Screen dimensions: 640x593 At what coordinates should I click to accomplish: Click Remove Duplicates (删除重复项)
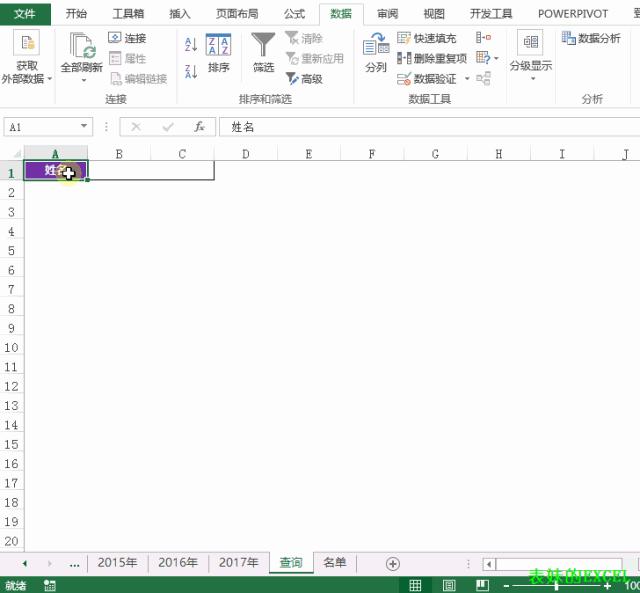432,58
